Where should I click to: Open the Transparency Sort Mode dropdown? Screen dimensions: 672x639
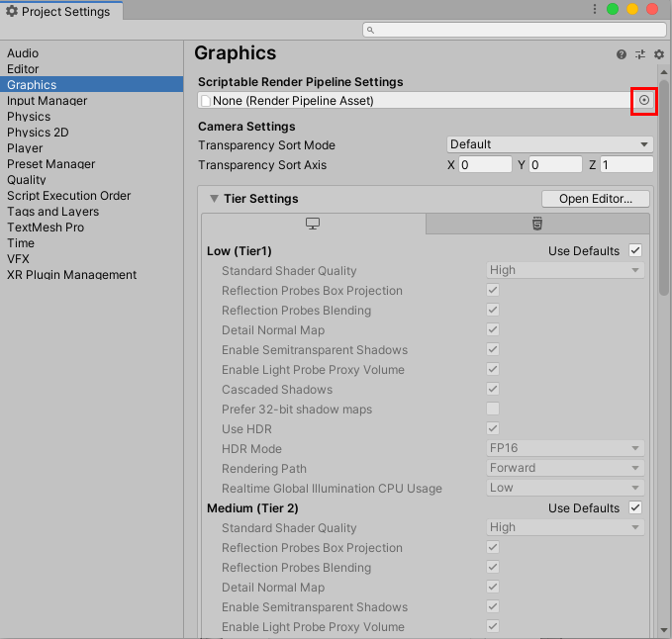[549, 144]
